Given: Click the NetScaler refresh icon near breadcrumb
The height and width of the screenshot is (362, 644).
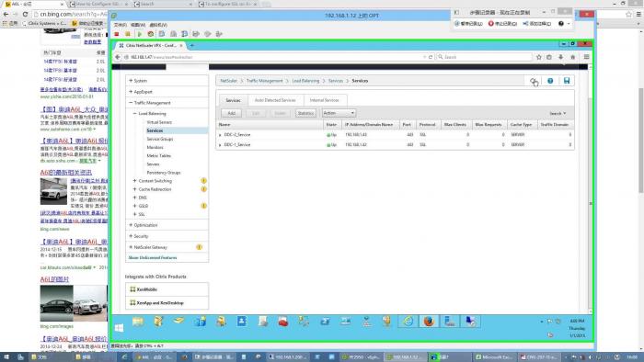Looking at the screenshot, I should click(x=534, y=81).
